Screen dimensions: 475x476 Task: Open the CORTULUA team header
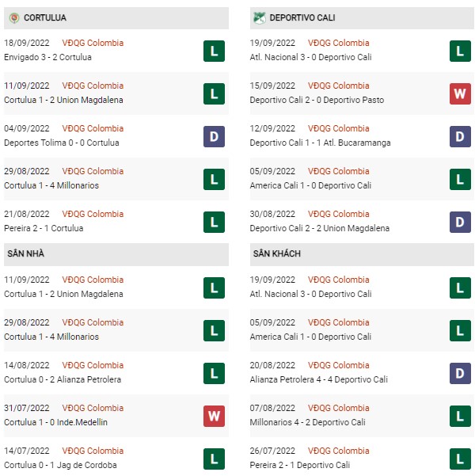[116, 18]
